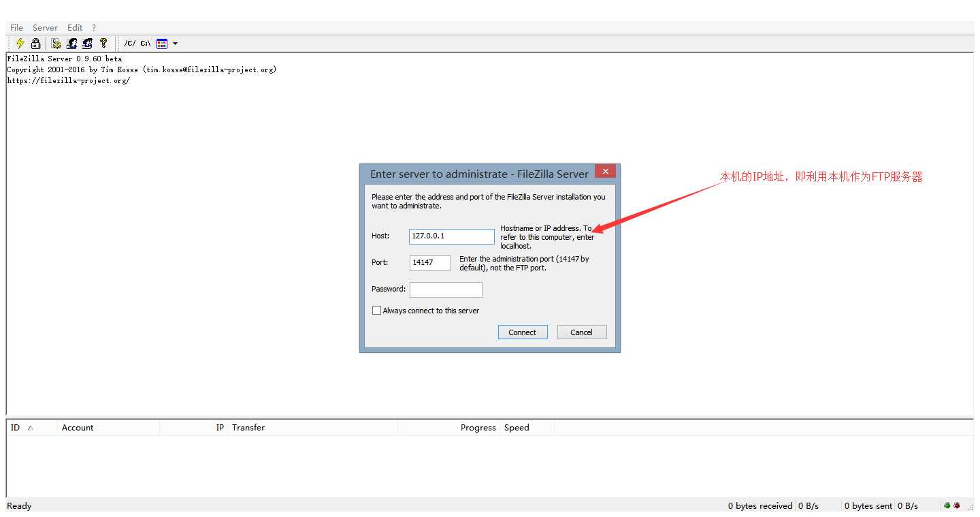Close the Enter server to administrate dialog
This screenshot has height=517, width=980.
coord(605,171)
